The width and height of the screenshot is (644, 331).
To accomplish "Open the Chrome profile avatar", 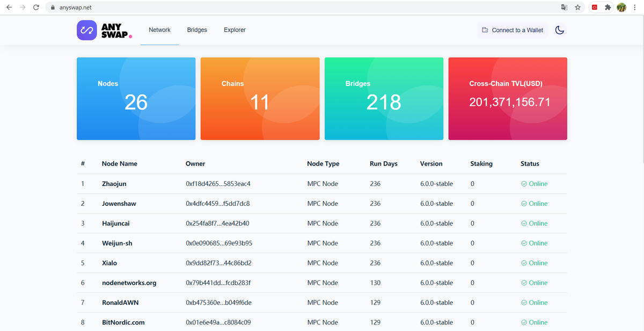I will [621, 8].
